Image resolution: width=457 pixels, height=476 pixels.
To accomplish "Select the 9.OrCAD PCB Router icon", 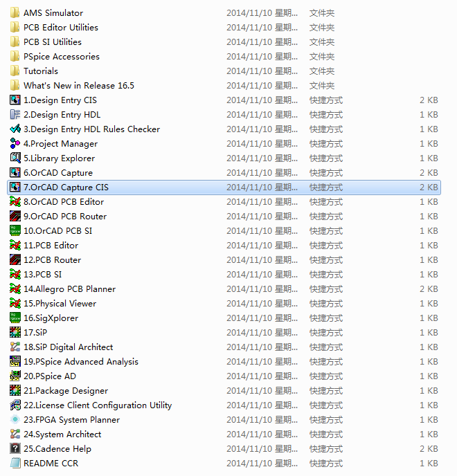I will 15,216.
